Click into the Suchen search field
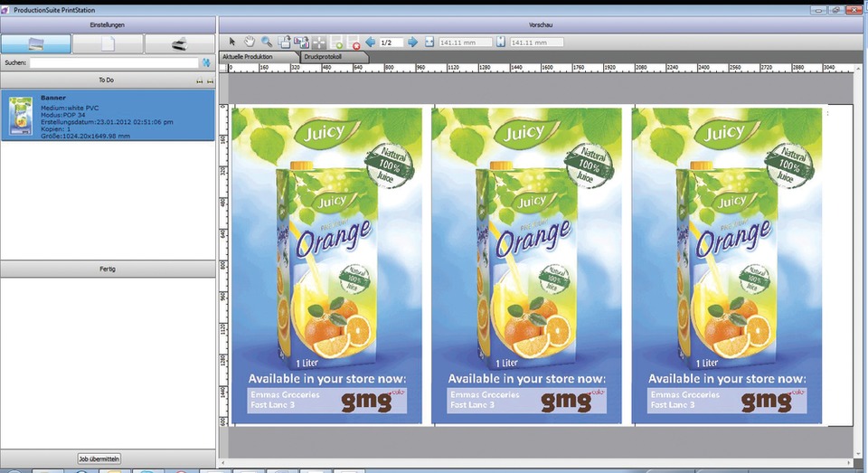868x473 pixels. click(x=114, y=63)
